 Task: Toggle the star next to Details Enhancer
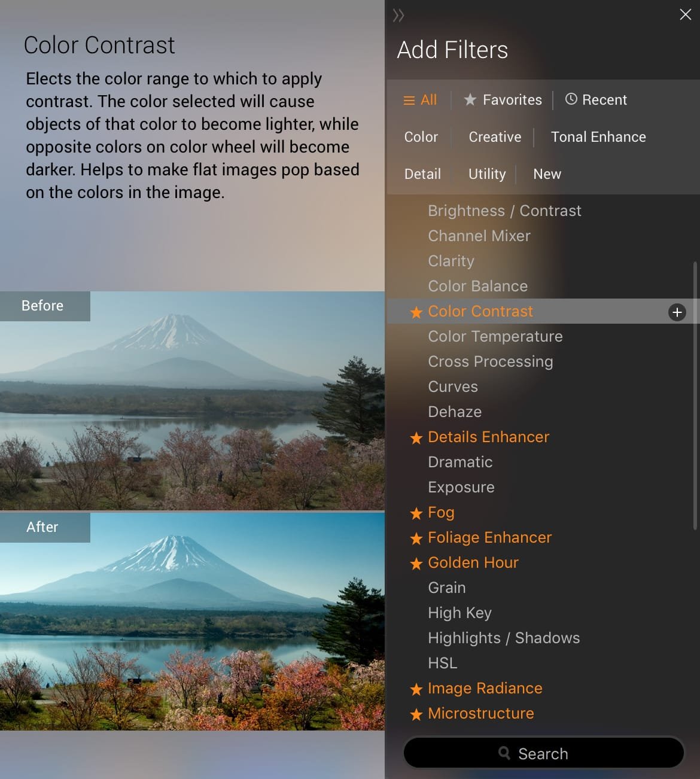pos(416,438)
